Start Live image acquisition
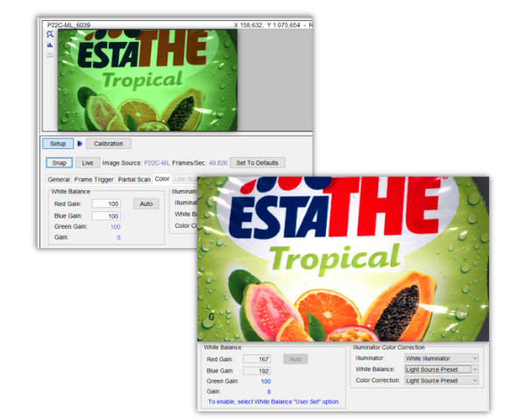 coord(88,163)
